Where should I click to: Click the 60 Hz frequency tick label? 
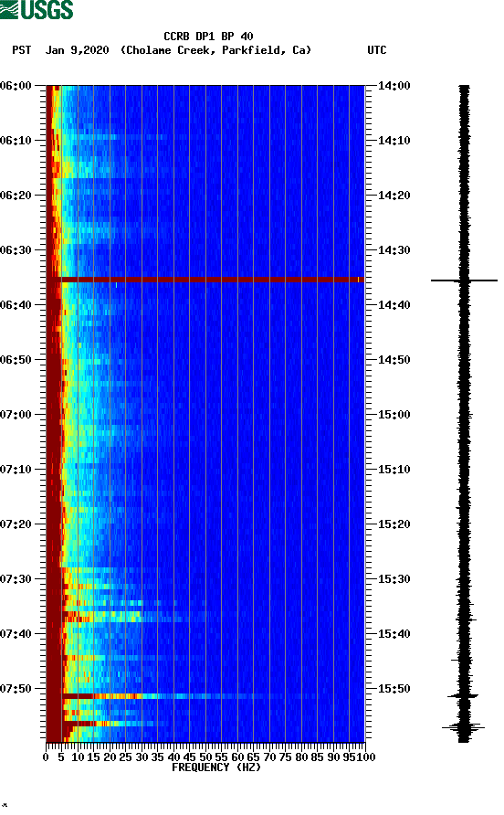pos(237,757)
